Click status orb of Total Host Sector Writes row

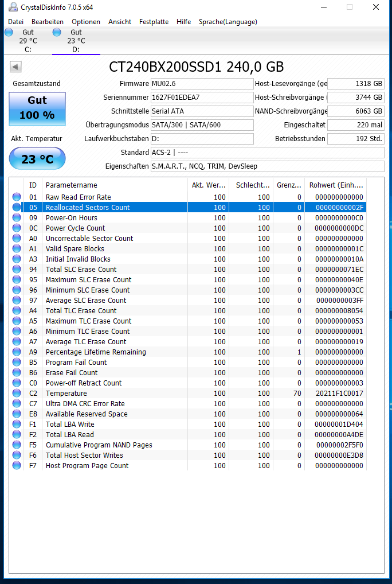point(17,455)
